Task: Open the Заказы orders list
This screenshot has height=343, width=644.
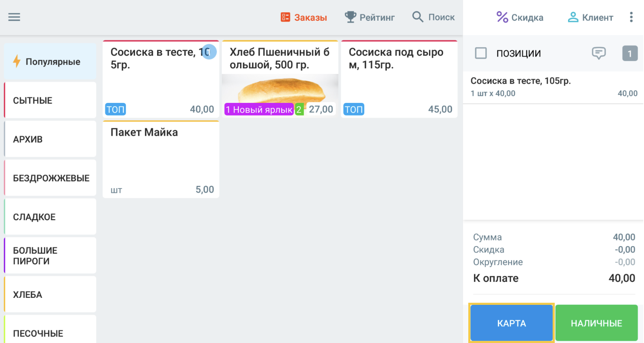Action: point(304,17)
